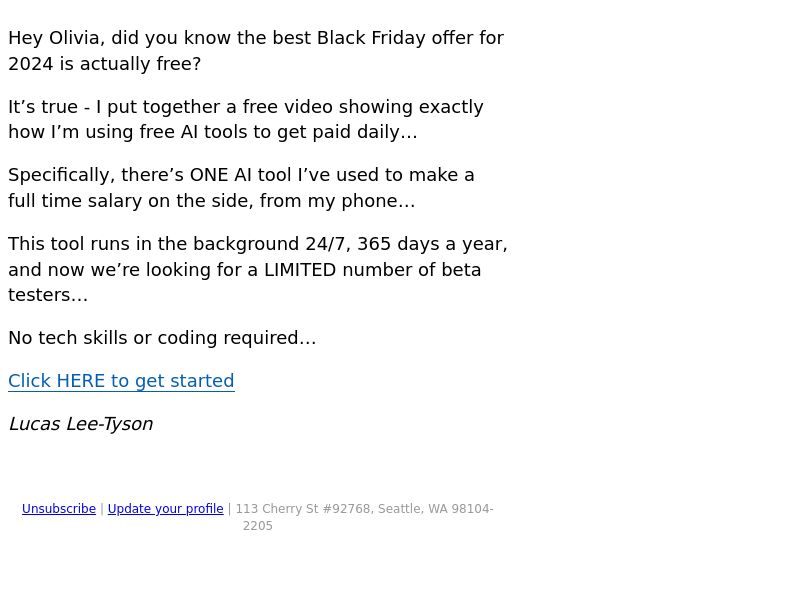Click the Lucas Lee-Tyson signature
This screenshot has height=613, width=800.
pyautogui.click(x=81, y=424)
